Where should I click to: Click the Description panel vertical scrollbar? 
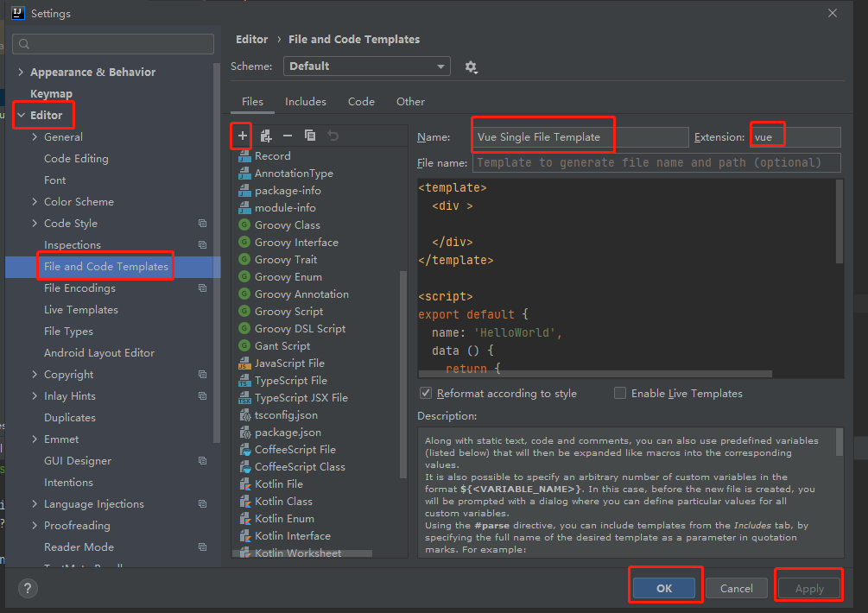pos(839,442)
